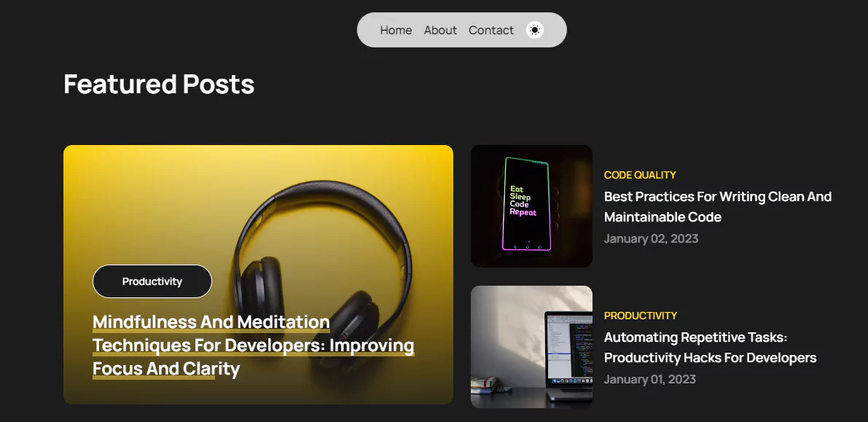This screenshot has height=422, width=868.
Task: Click the January 01, 2023 date
Action: coord(649,379)
